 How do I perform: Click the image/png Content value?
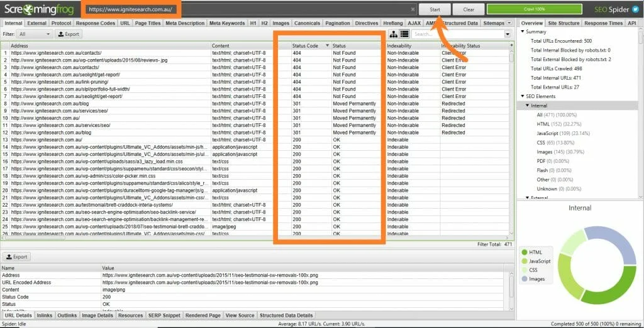(113, 290)
